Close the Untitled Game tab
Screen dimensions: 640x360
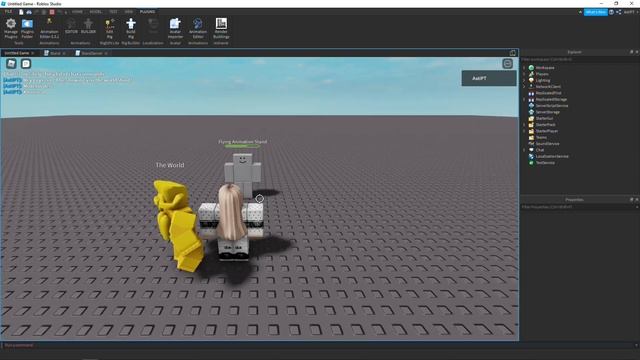(x=33, y=53)
